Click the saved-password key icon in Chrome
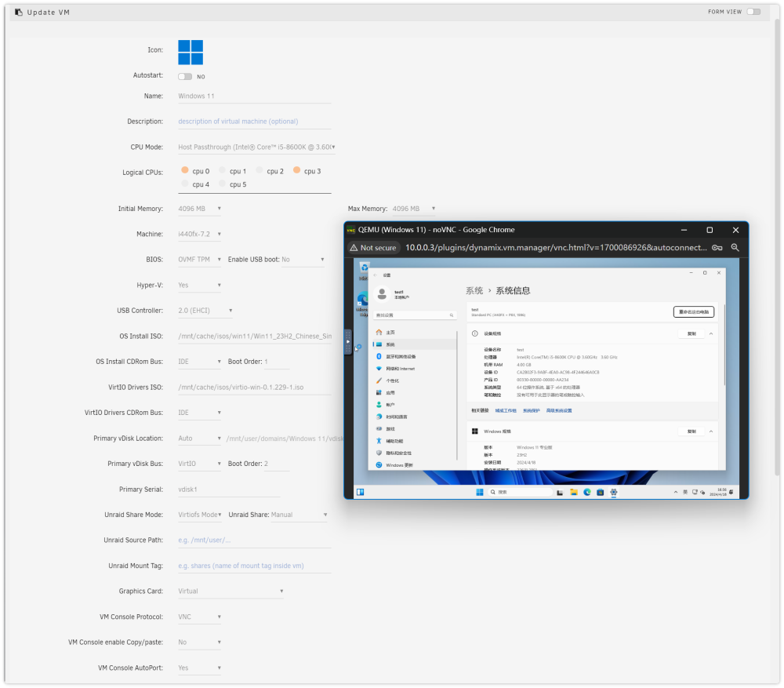784x688 pixels. pos(717,248)
